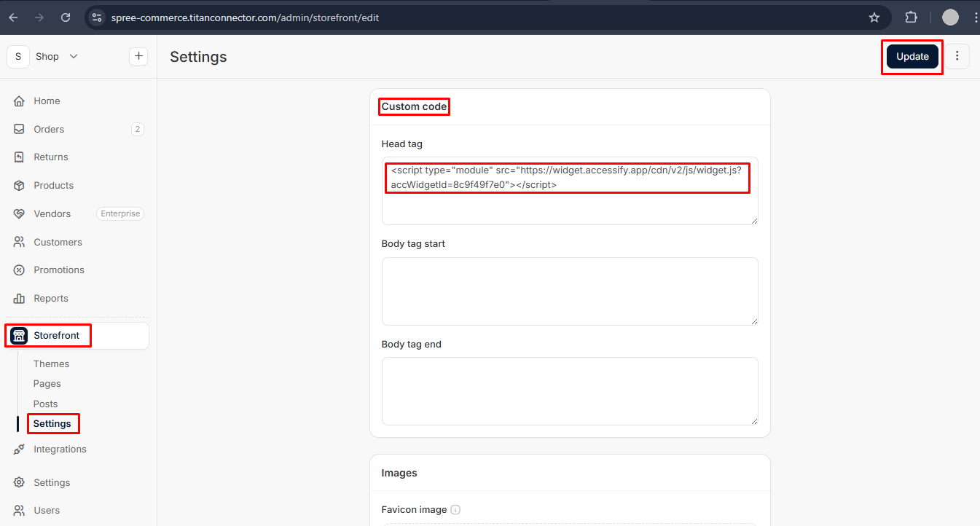Open the Users section icon
Screen dimensions: 980x526
point(20,510)
